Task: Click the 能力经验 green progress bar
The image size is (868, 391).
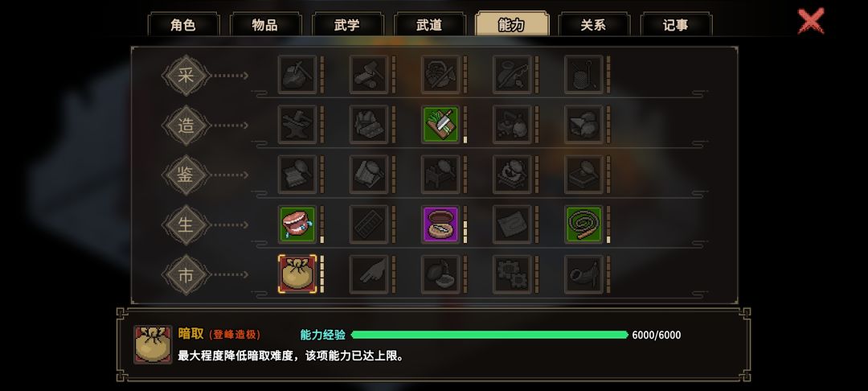Action: 489,335
